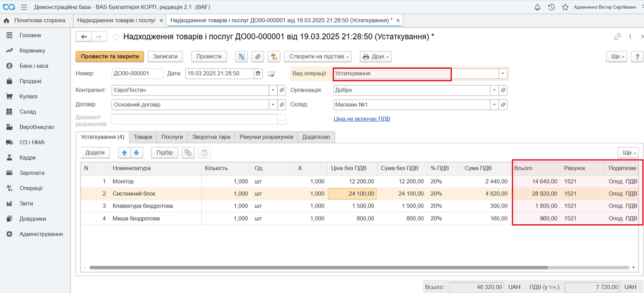Click the document structure icon in toolbar

[x=241, y=57]
